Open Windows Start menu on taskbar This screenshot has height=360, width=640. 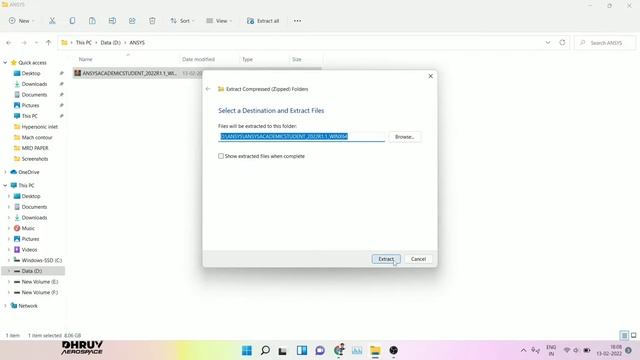[247, 350]
